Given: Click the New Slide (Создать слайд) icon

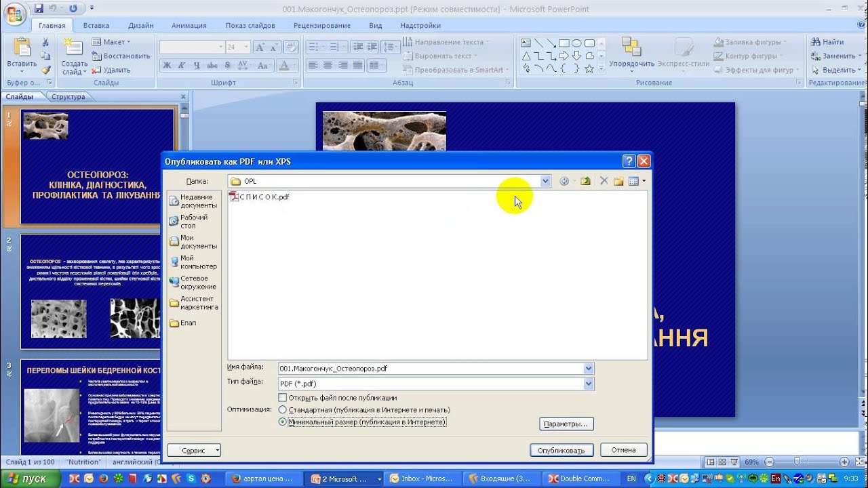Looking at the screenshot, I should 73,47.
